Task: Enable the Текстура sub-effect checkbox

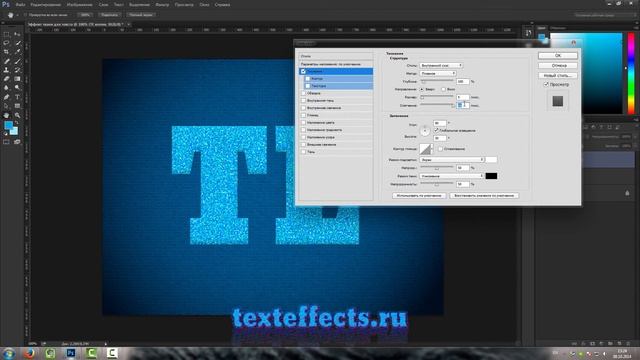Action: (x=308, y=86)
